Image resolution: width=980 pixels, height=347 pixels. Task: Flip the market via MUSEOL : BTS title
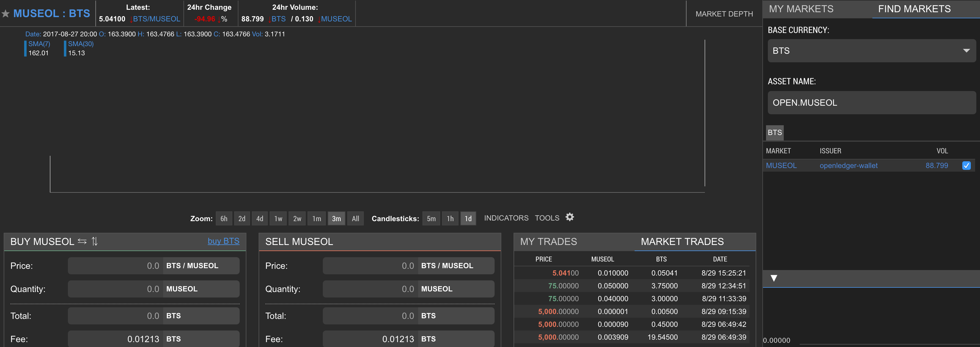click(x=52, y=14)
